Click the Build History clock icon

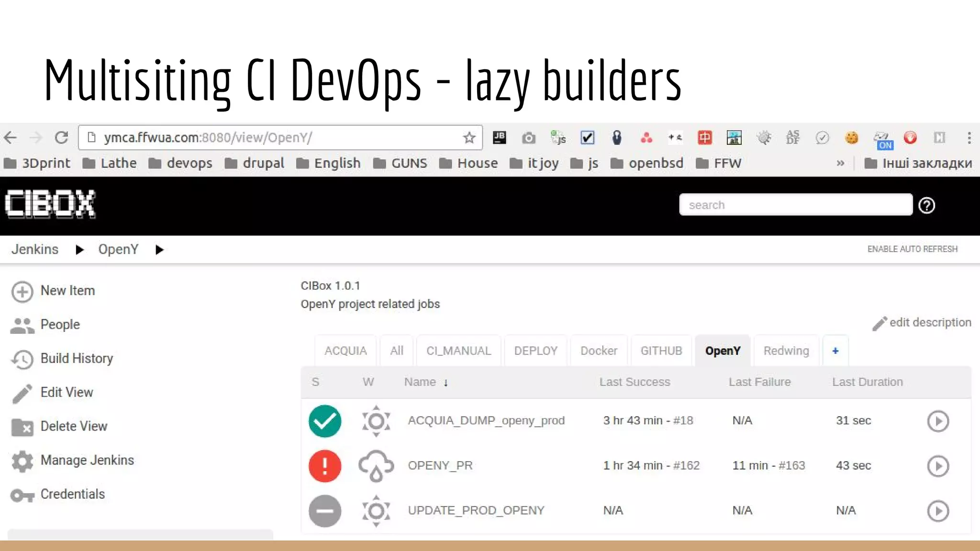(x=22, y=359)
